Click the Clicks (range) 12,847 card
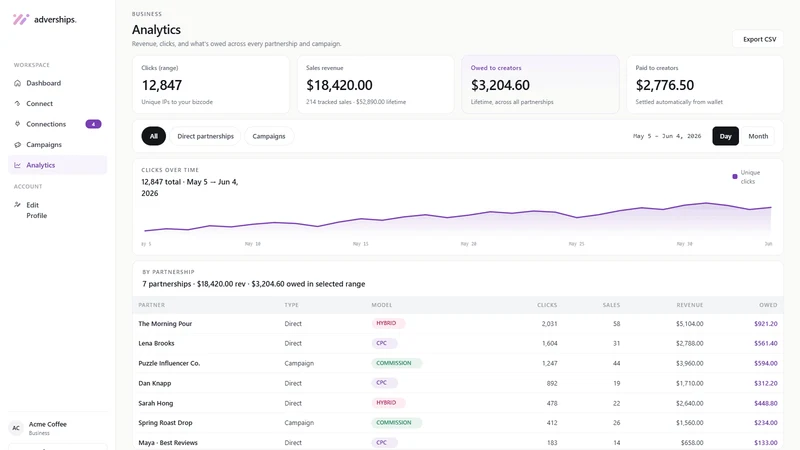Viewport: 800px width, 450px height. 211,85
